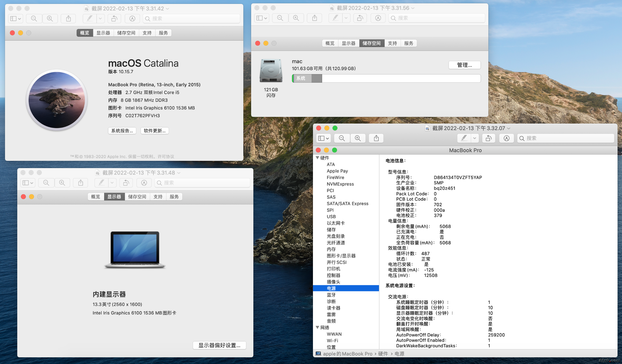622x364 pixels.
Task: Click 系统报告... button
Action: (x=122, y=131)
